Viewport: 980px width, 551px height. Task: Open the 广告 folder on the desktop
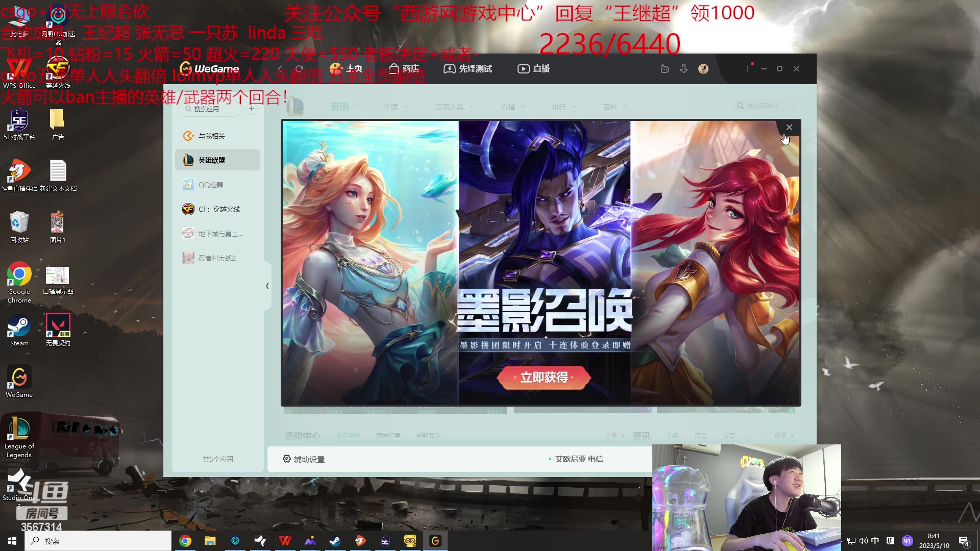point(58,125)
